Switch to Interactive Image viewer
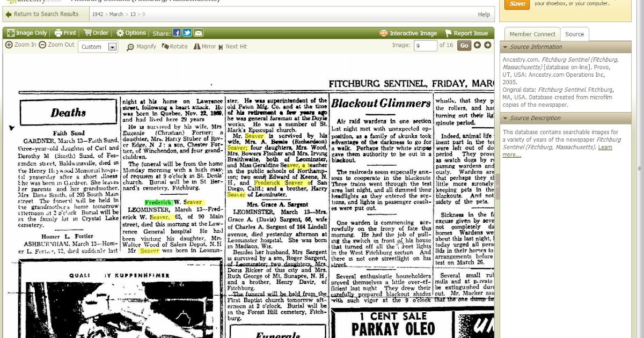 point(408,33)
